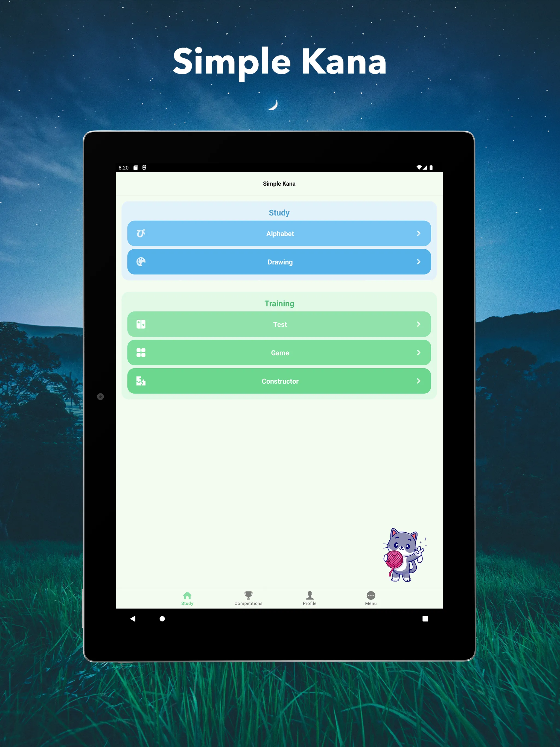This screenshot has height=747, width=560.
Task: Open the Alphabet study section
Action: pyautogui.click(x=280, y=232)
